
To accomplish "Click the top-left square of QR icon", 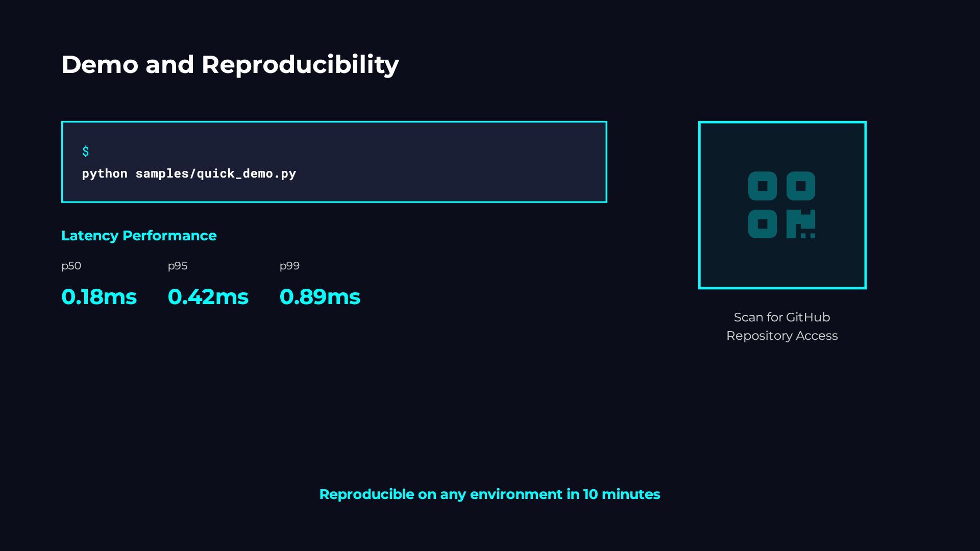I will [x=763, y=186].
